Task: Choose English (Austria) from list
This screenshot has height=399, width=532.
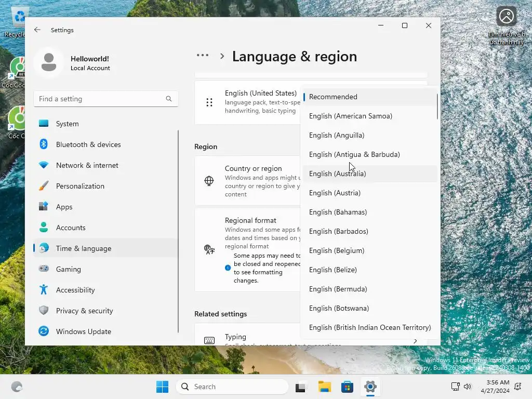Action: click(x=369, y=193)
